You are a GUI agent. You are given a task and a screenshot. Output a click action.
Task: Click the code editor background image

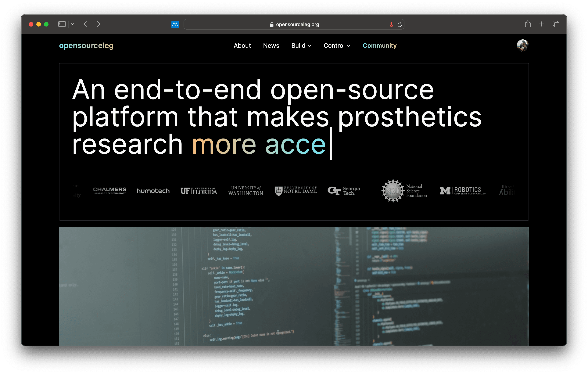click(x=294, y=286)
